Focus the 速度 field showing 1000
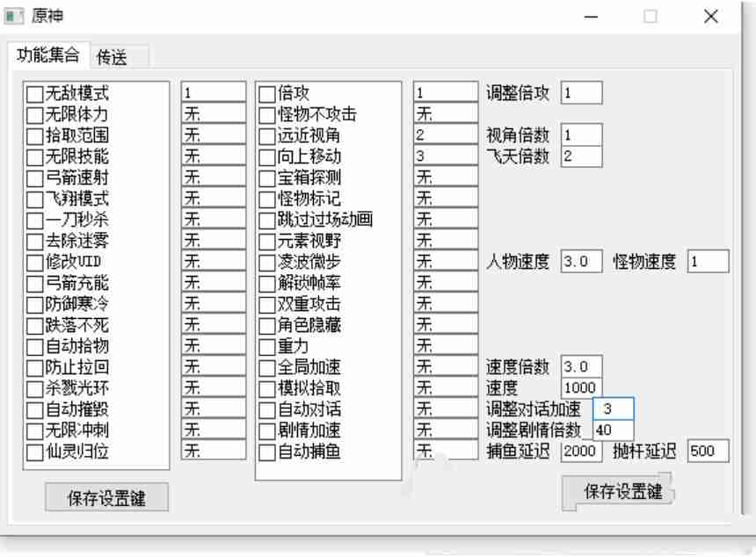The height and width of the screenshot is (557, 756). coord(581,387)
